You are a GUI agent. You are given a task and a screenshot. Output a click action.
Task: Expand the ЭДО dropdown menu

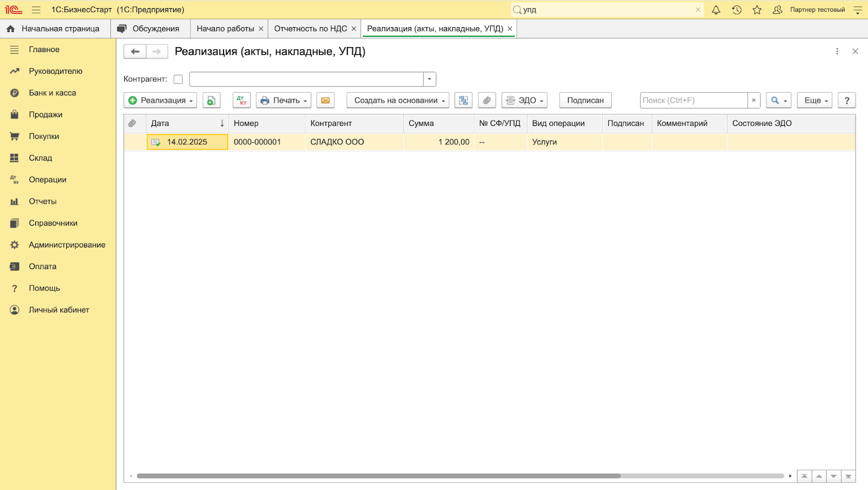click(x=525, y=100)
